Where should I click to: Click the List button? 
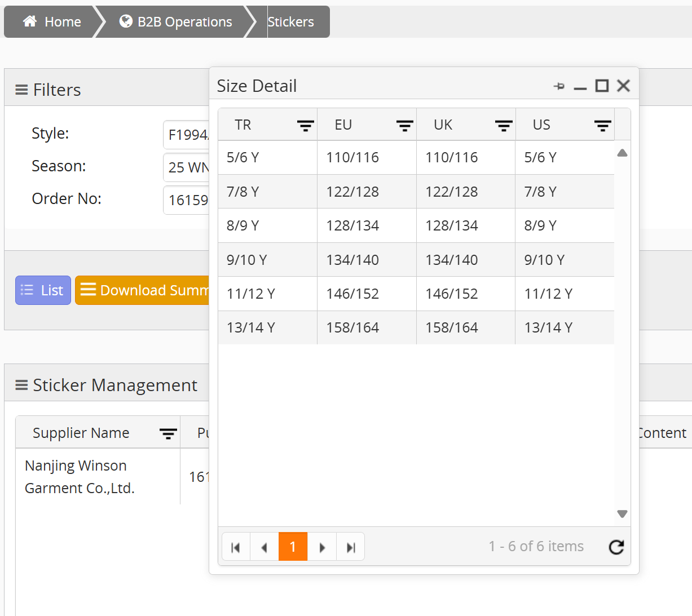(x=43, y=290)
